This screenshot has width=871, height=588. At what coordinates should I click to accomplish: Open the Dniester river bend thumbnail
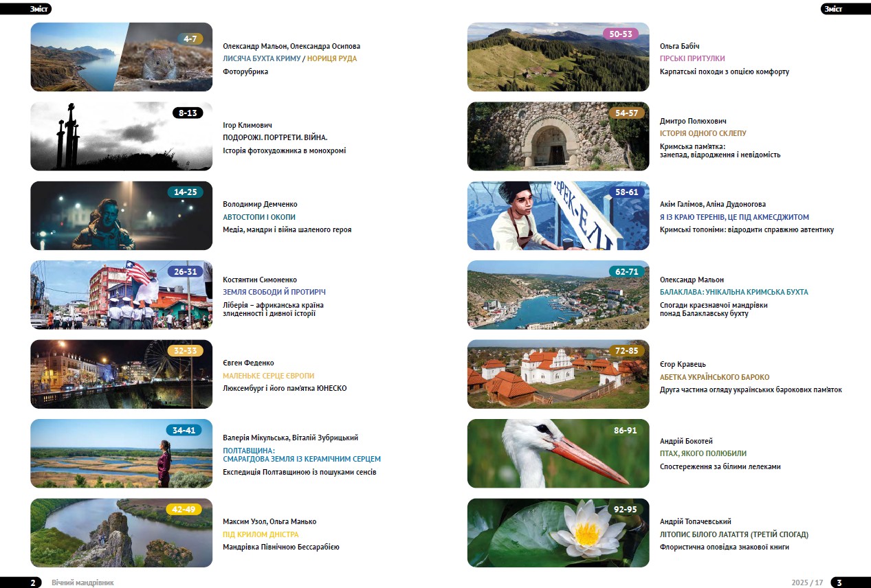[121, 532]
